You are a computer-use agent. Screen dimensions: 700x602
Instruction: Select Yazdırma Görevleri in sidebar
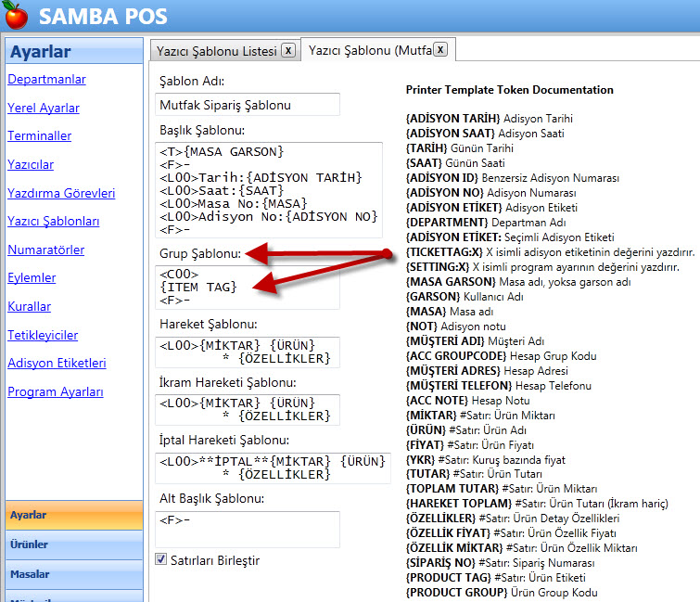coord(61,193)
